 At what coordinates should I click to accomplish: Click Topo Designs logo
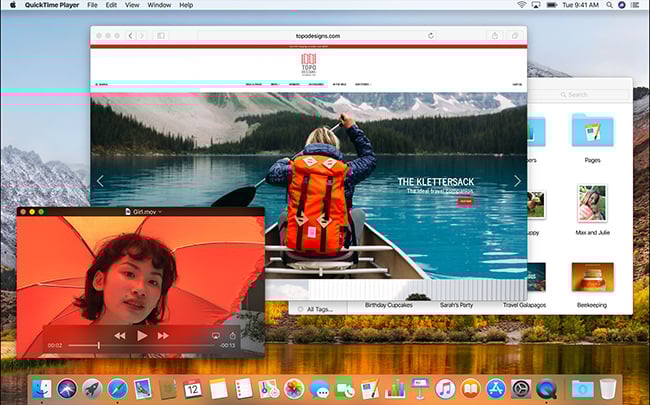[309, 64]
